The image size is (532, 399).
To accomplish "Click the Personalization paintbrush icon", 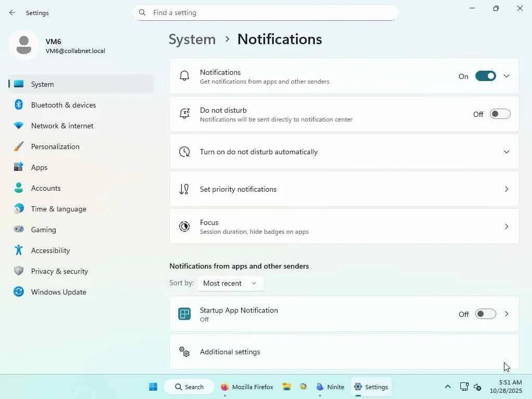I will coord(19,147).
